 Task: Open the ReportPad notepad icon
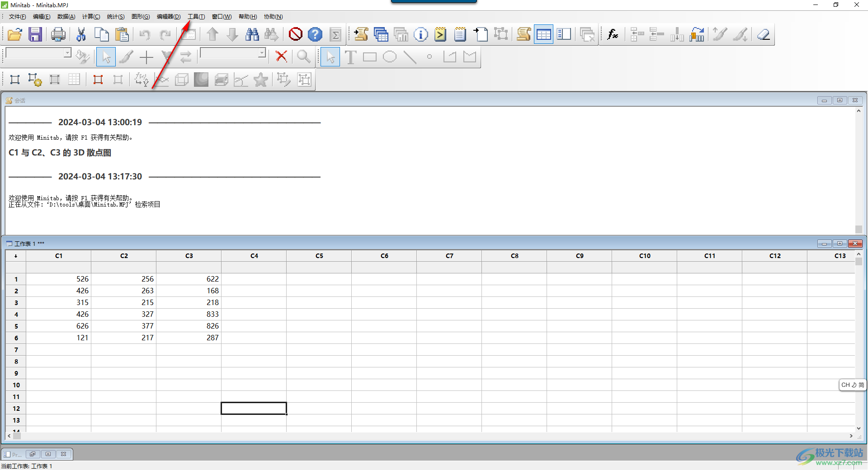pos(460,34)
